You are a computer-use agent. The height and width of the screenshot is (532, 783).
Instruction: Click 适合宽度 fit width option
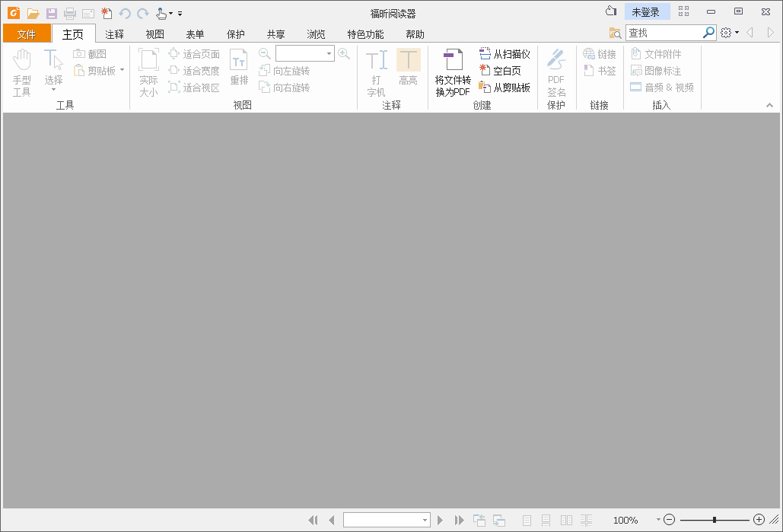(x=194, y=71)
